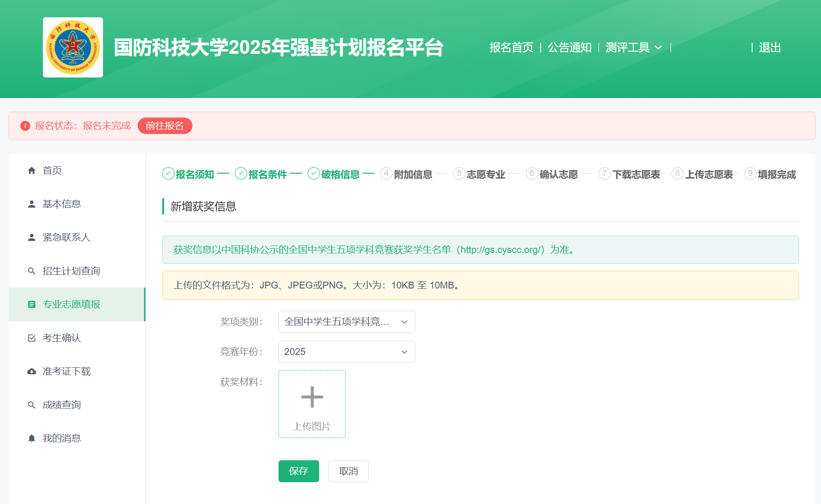Click the 报名状态：报名未完成 status text

pos(83,126)
